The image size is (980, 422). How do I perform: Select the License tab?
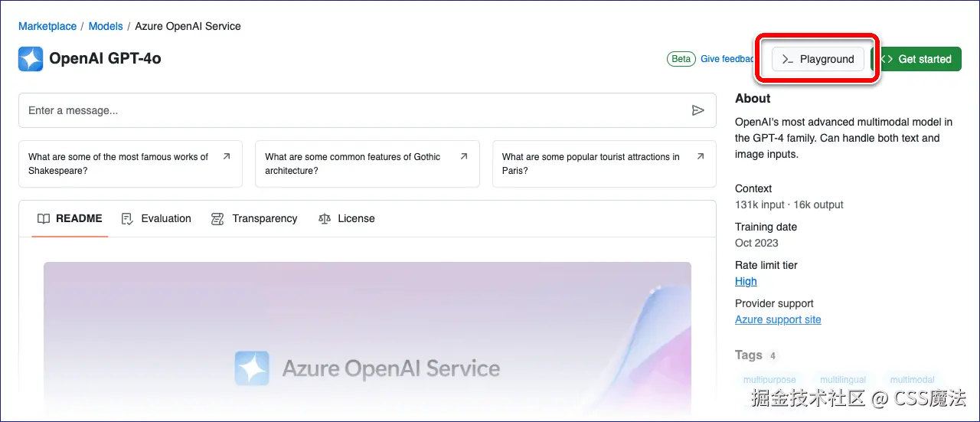(x=356, y=218)
